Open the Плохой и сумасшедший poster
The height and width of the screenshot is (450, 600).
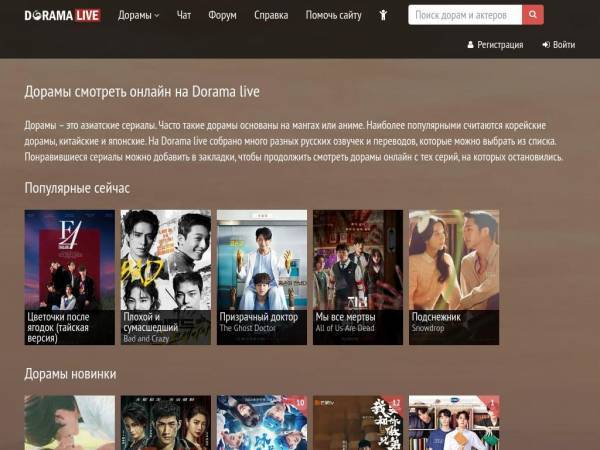166,277
